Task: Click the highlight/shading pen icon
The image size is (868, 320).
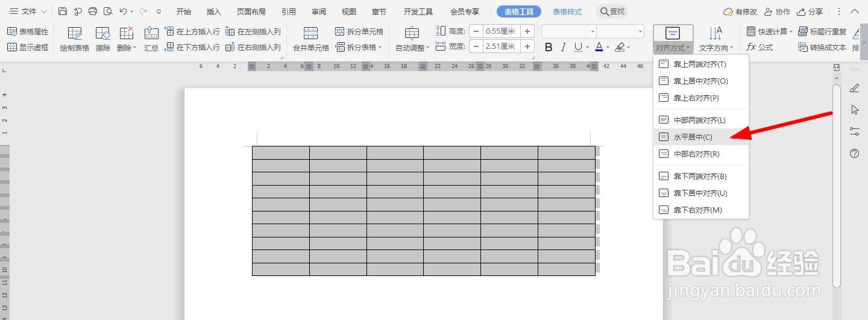Action: (619, 47)
